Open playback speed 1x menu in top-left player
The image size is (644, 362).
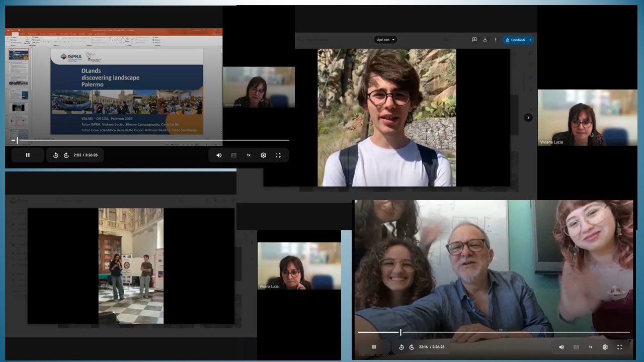point(249,155)
